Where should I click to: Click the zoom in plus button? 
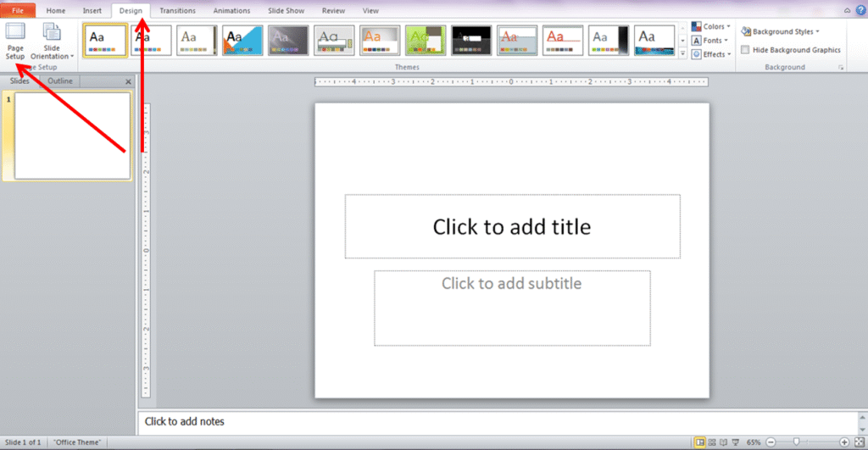click(x=844, y=442)
